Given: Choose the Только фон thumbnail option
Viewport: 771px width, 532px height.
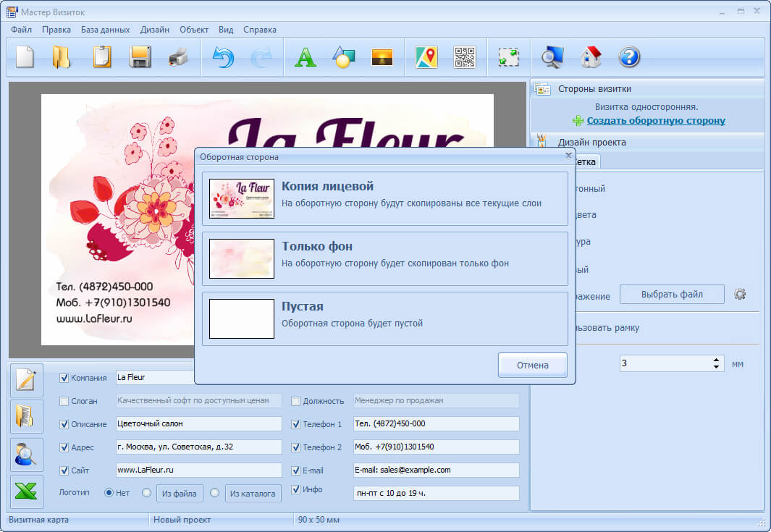Looking at the screenshot, I should [242, 258].
